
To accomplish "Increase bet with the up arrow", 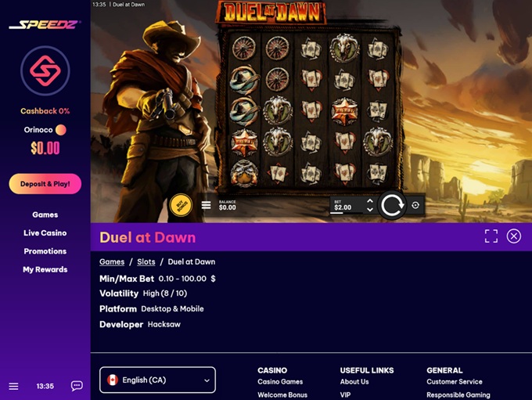I will click(x=370, y=201).
